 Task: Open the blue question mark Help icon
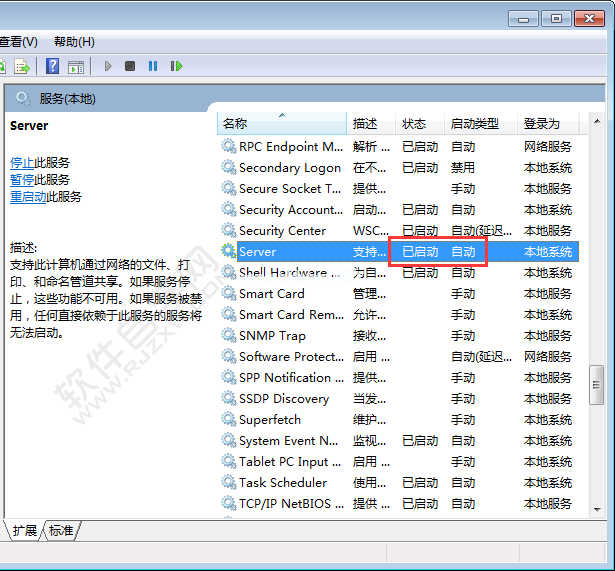click(x=52, y=66)
